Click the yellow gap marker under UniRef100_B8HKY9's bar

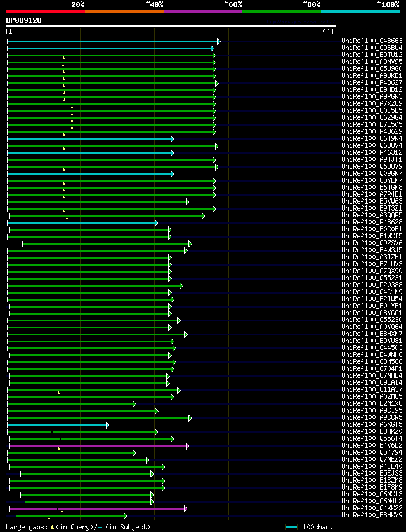coord(49,518)
